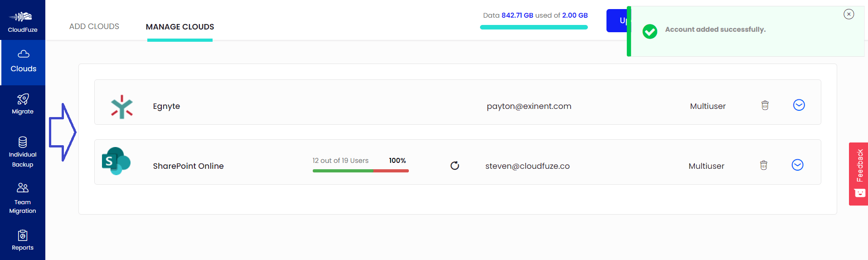Expand the SharePoint Online account row
868x260 pixels.
point(798,165)
